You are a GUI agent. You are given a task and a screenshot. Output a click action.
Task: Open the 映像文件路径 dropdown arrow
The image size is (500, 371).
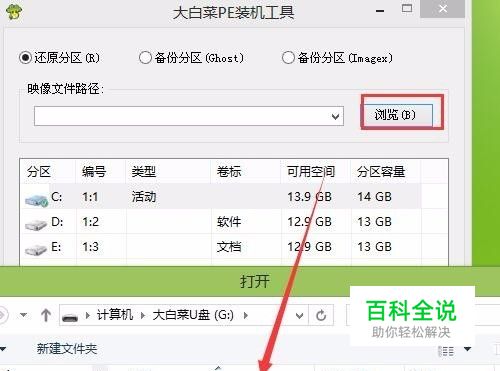pyautogui.click(x=335, y=116)
